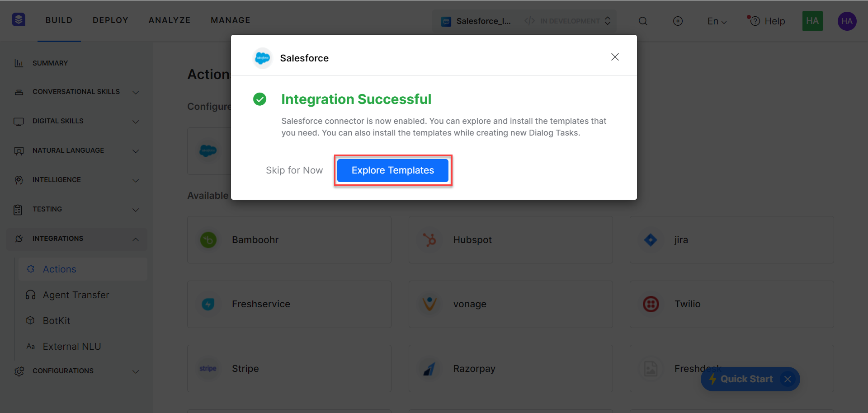Select the Hubspot logo icon
868x413 pixels.
429,240
